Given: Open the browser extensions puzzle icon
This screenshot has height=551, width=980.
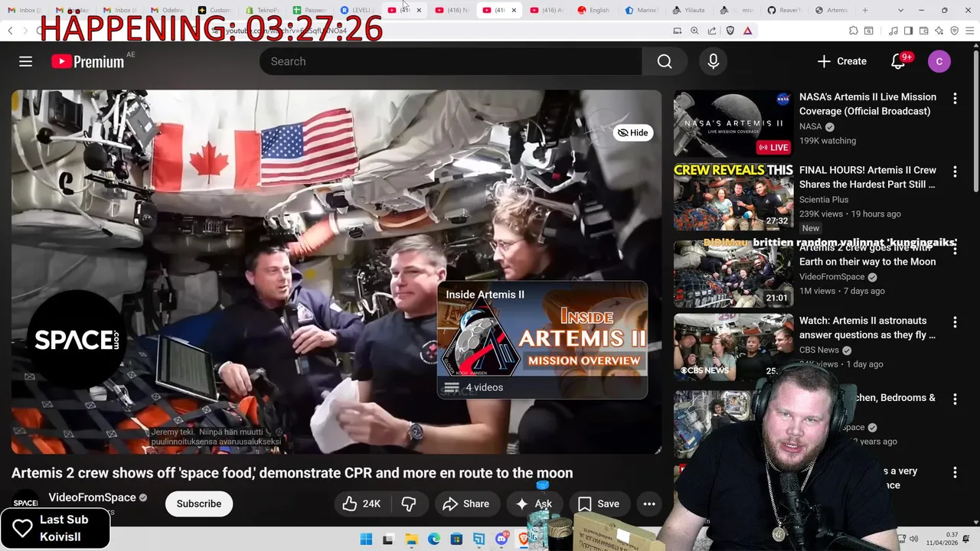Looking at the screenshot, I should point(854,31).
